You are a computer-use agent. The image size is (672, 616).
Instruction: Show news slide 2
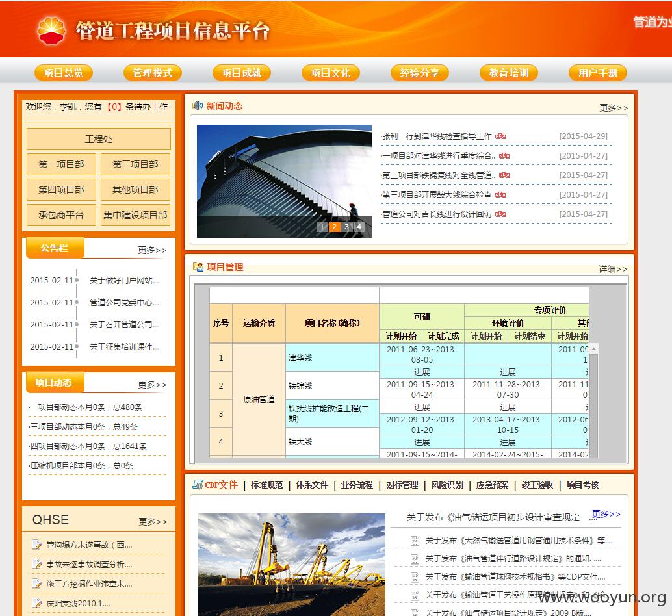[x=334, y=227]
